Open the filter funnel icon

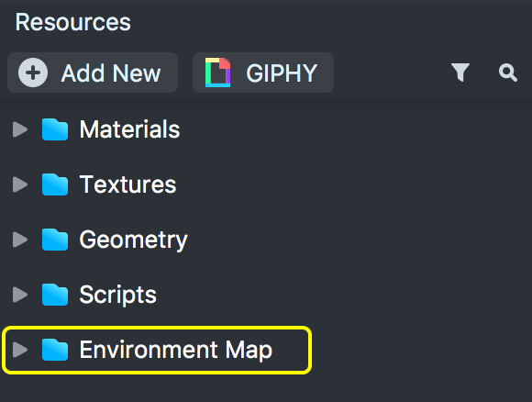(x=460, y=73)
